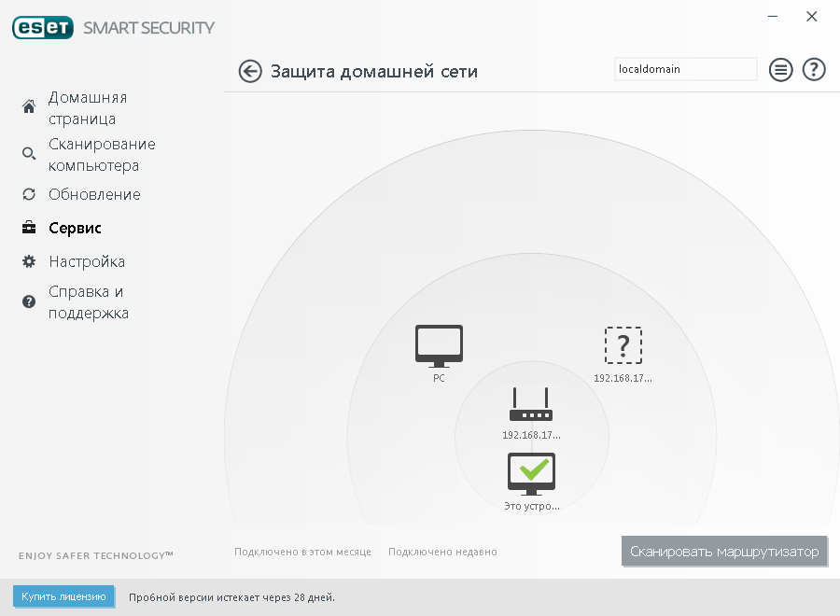Click Сканировать маршрутизатор button

(724, 552)
